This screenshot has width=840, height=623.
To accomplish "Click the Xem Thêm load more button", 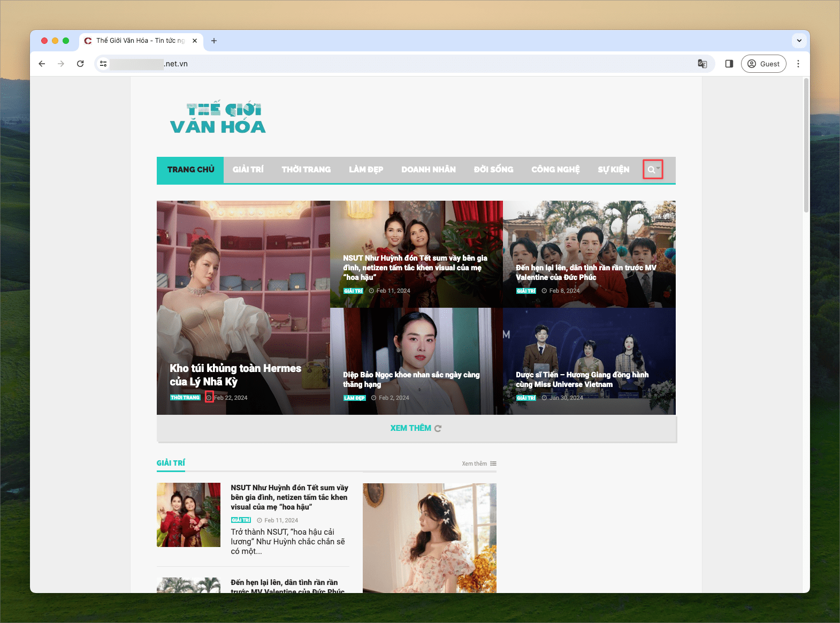I will tap(416, 428).
